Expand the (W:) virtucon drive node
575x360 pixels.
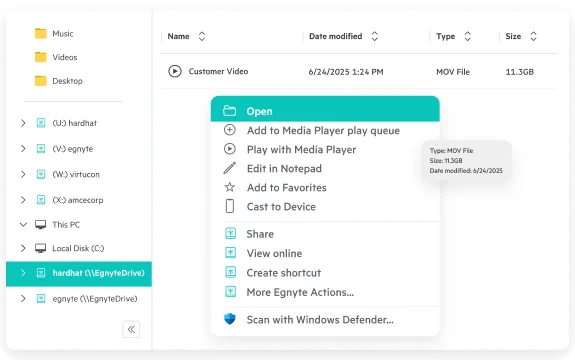pyautogui.click(x=23, y=174)
